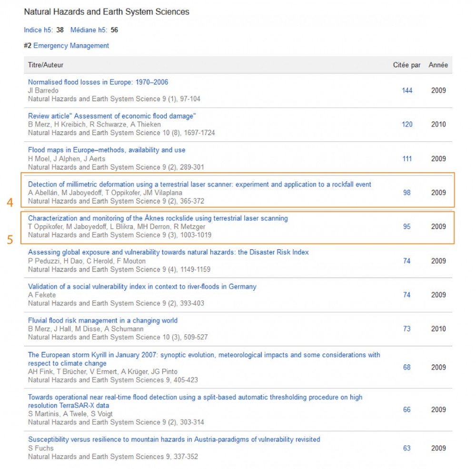View the 120 citations count link
476x469 pixels.
[407, 125]
